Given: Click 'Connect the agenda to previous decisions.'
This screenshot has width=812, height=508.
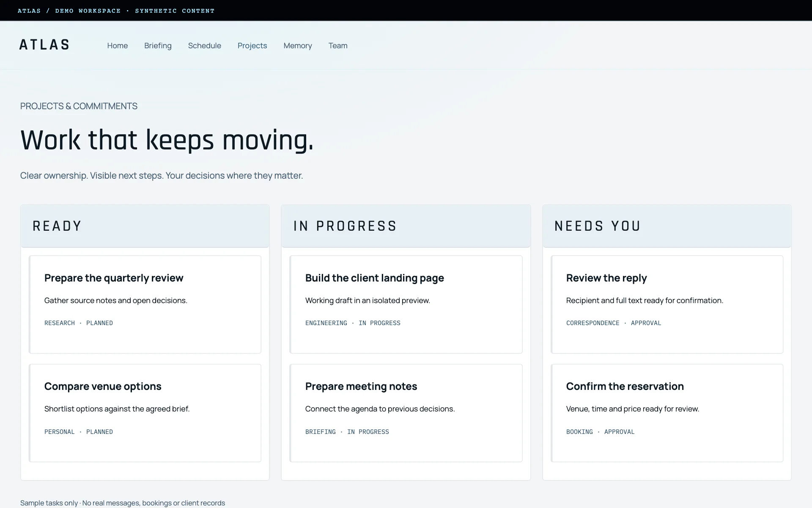Looking at the screenshot, I should coord(380,409).
